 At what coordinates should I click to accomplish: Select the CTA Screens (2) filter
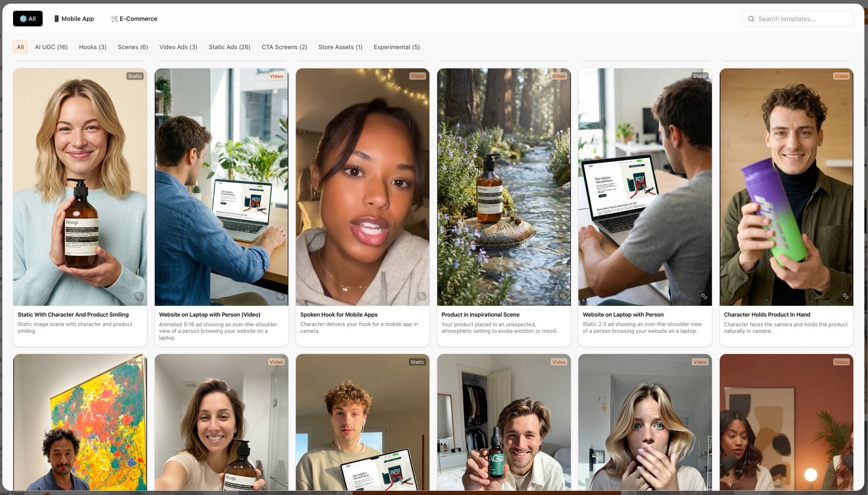[284, 47]
